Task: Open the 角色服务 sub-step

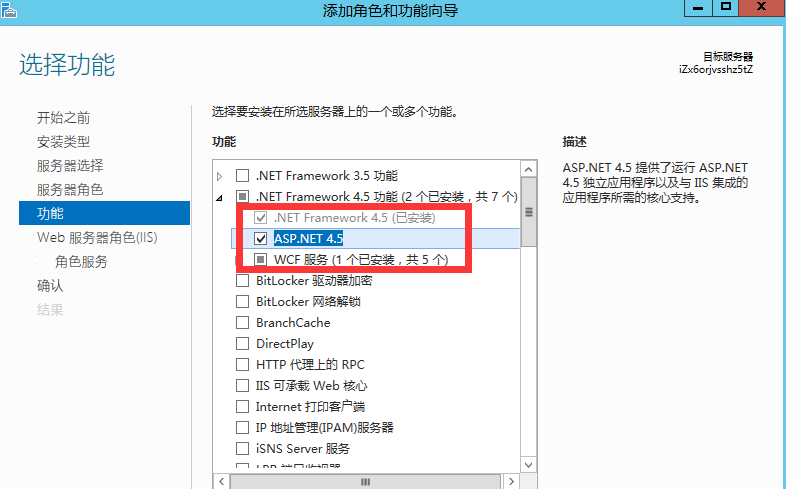Action: pos(81,262)
